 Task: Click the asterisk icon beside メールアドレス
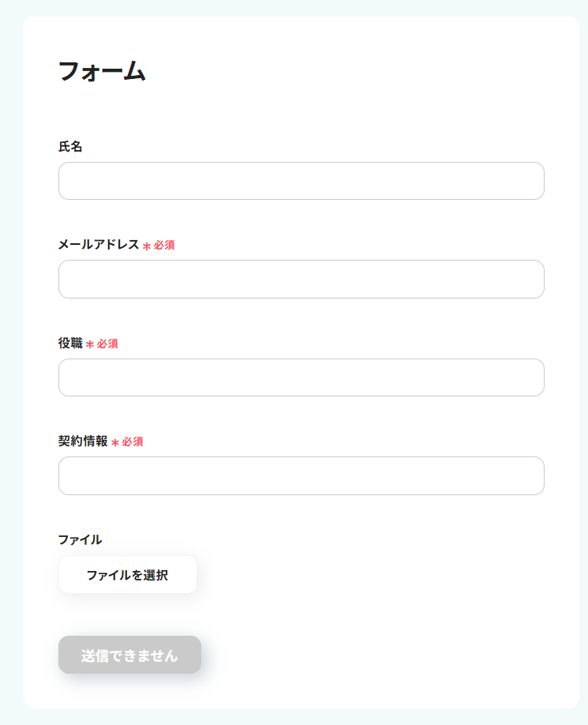(147, 246)
